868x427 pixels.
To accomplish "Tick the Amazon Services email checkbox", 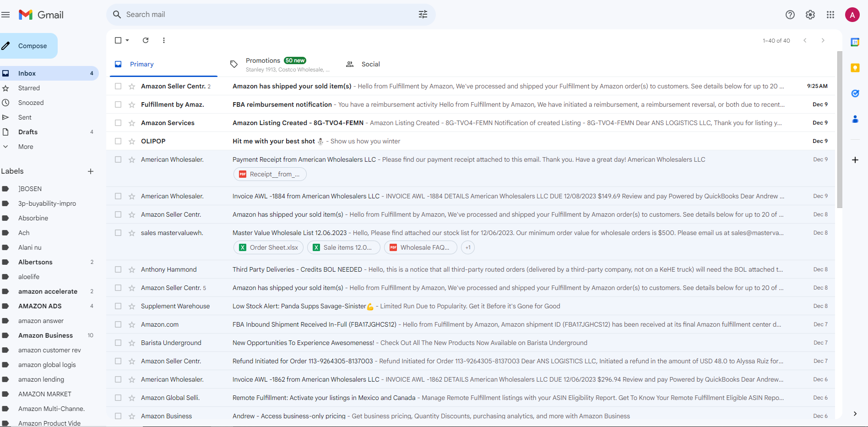I will point(118,123).
